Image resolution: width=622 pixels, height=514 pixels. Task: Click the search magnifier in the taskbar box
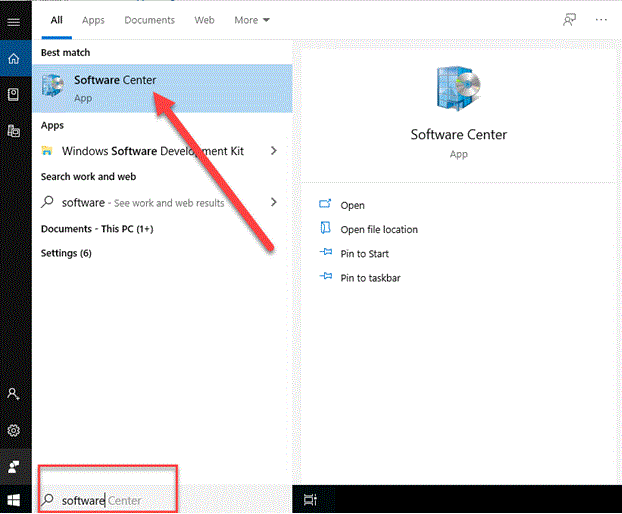point(48,500)
